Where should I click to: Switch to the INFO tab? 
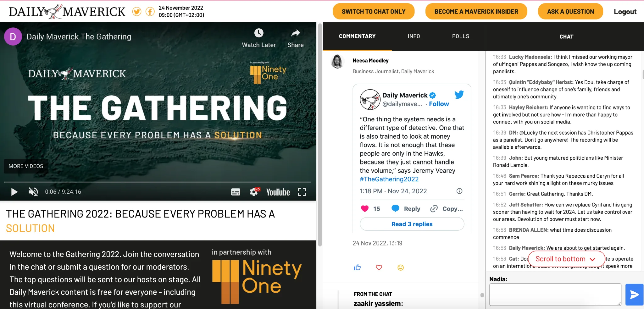[414, 36]
